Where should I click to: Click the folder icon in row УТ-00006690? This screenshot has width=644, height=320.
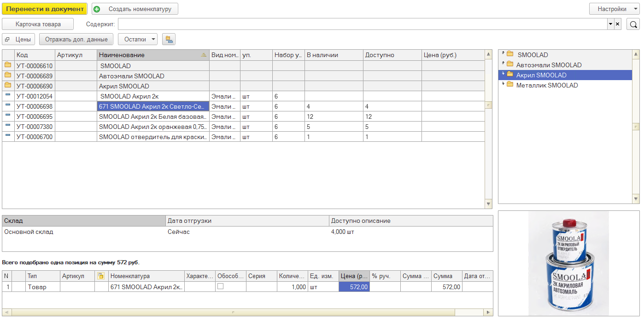(x=8, y=86)
